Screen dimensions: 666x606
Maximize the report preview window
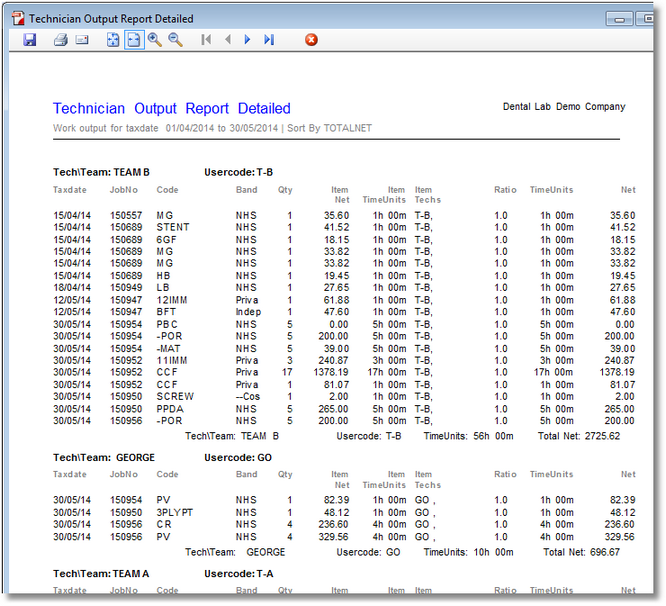pos(647,18)
